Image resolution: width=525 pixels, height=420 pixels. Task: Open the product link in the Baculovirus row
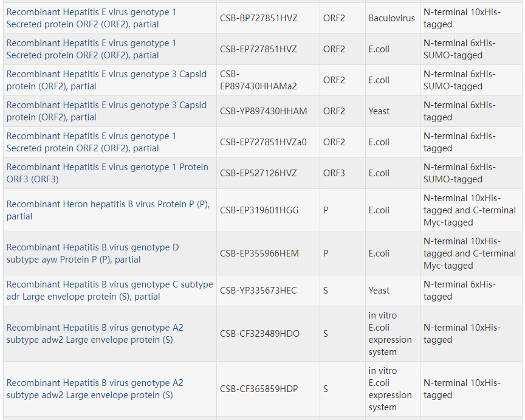91,12
